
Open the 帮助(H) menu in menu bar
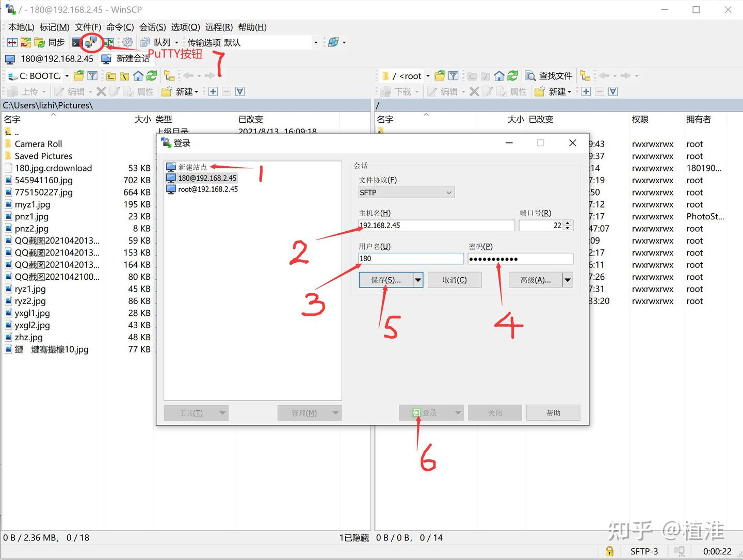point(252,27)
